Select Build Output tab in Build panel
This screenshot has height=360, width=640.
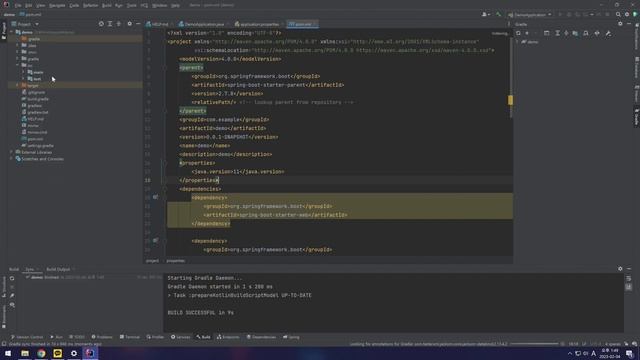point(58,269)
